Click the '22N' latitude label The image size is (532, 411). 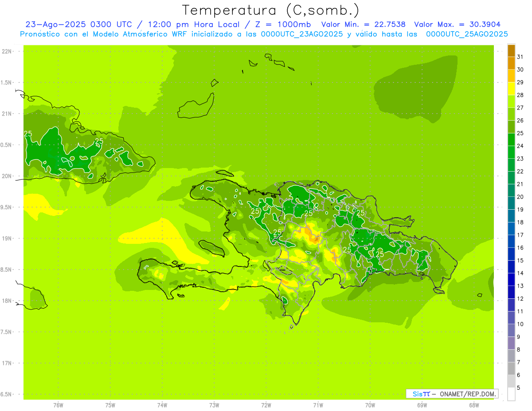point(7,51)
